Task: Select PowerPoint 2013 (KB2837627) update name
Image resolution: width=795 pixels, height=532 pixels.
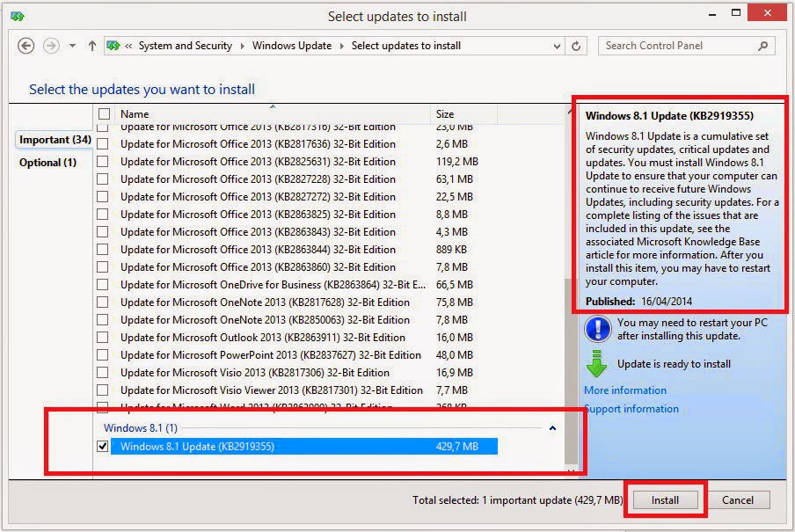Action: (x=271, y=355)
